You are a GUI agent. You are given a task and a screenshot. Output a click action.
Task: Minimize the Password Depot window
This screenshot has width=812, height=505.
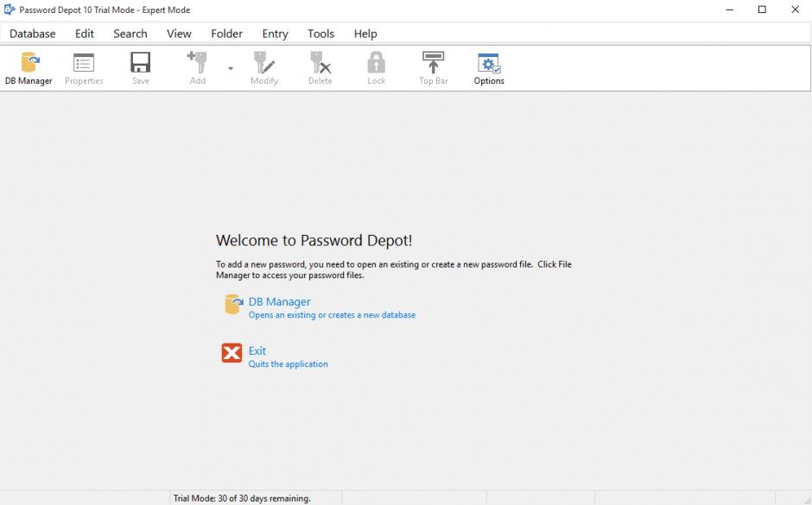point(730,9)
